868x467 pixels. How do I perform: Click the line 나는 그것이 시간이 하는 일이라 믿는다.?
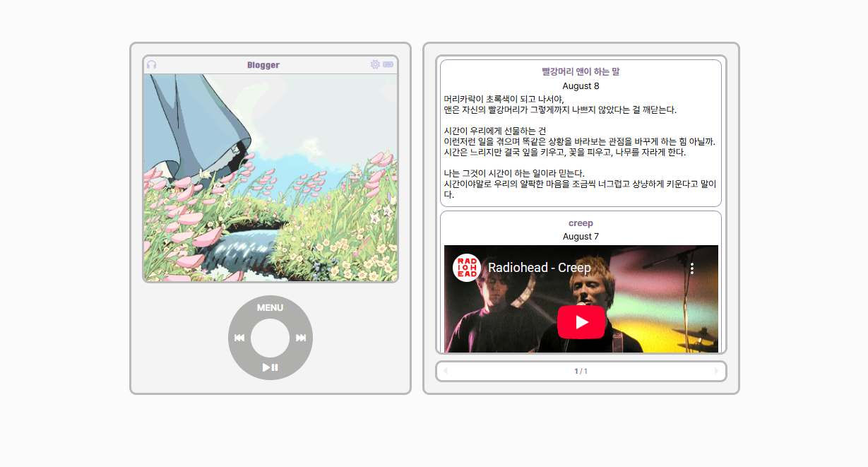(514, 173)
